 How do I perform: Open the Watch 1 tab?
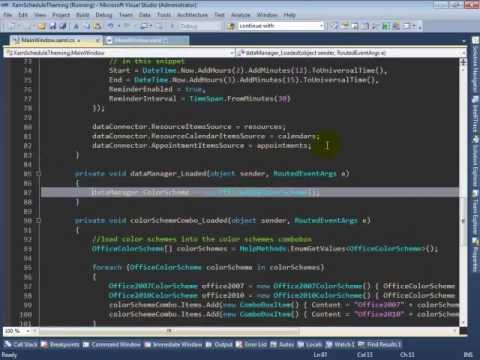(340, 345)
